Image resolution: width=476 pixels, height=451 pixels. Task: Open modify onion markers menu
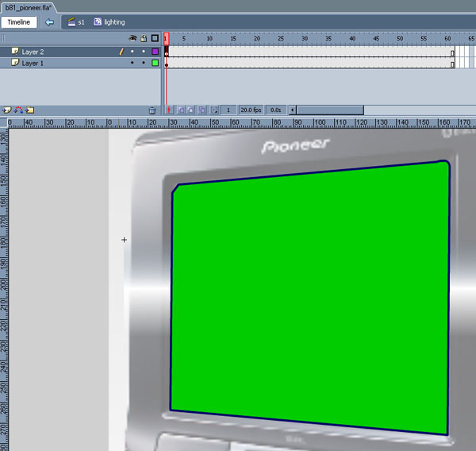[214, 110]
